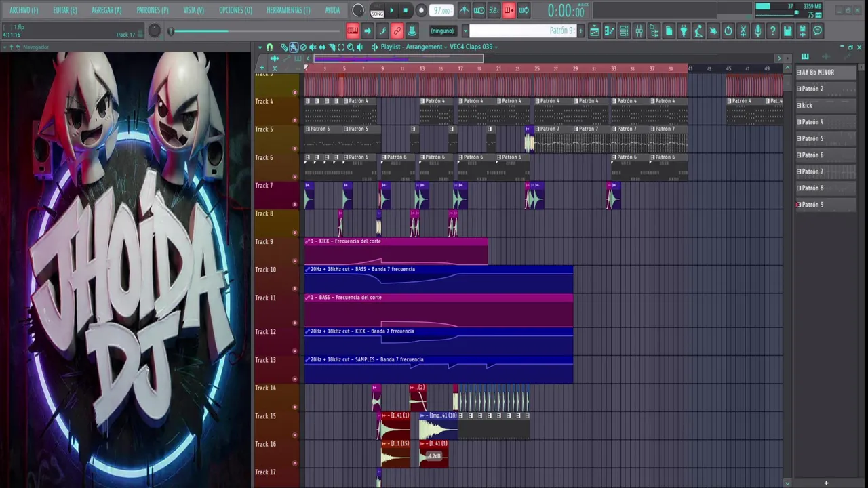The image size is (868, 488).
Task: Open the Channel rack icon
Action: click(x=625, y=30)
